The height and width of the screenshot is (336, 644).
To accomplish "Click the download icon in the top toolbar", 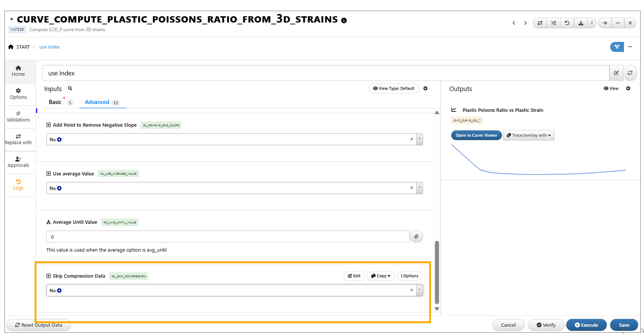I will (581, 23).
